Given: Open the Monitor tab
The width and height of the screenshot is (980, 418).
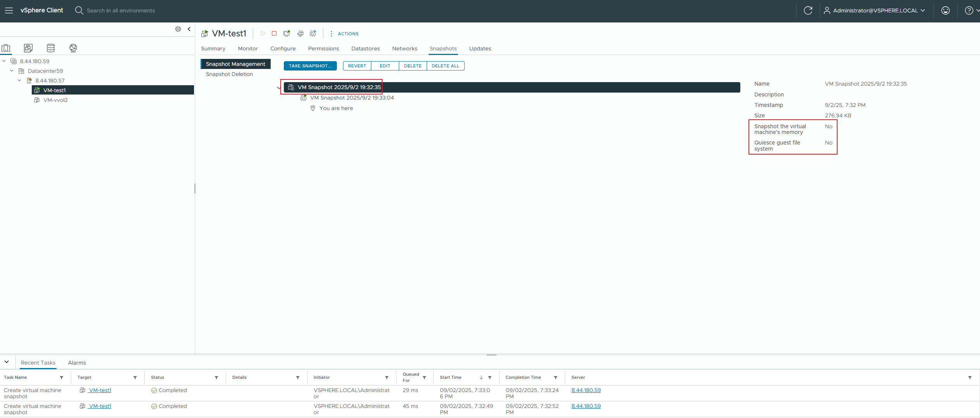Looking at the screenshot, I should [248, 48].
